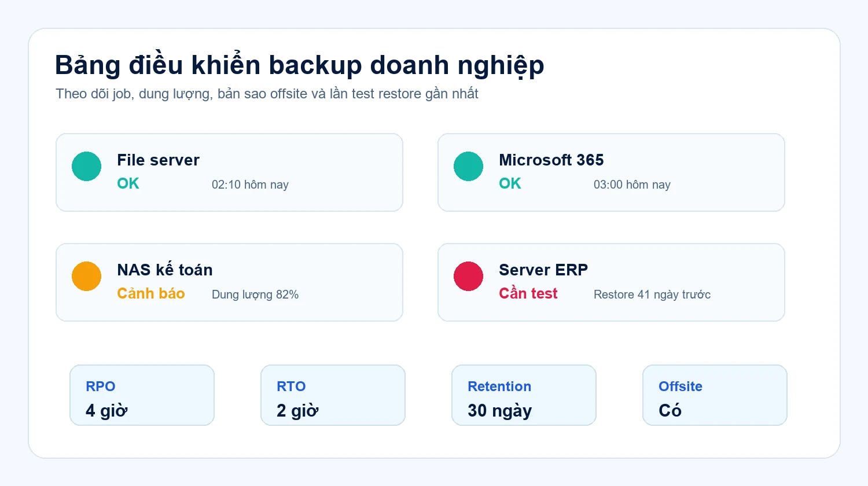
Task: Click the teal status dot for Microsoft 365
Action: (469, 167)
